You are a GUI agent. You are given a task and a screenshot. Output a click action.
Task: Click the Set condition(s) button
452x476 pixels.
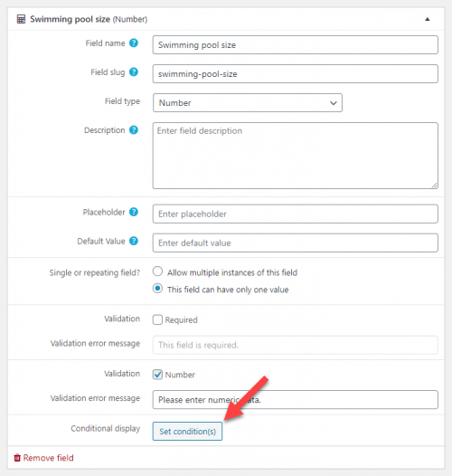[187, 431]
